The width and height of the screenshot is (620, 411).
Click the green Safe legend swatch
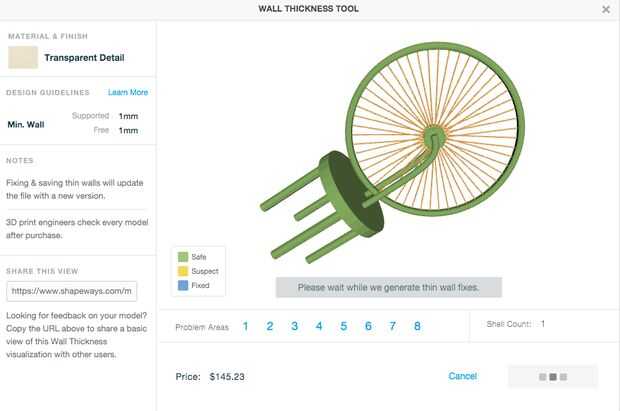tap(182, 257)
